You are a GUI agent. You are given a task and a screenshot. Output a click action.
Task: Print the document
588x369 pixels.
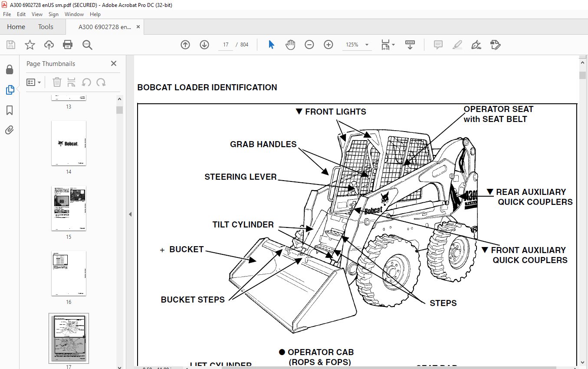(68, 45)
